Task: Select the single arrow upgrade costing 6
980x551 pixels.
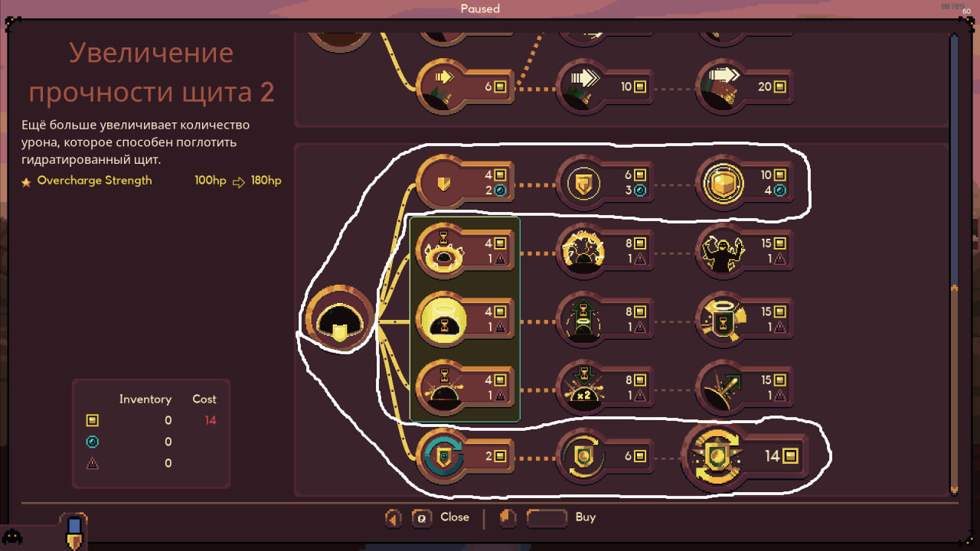Action: [x=465, y=86]
